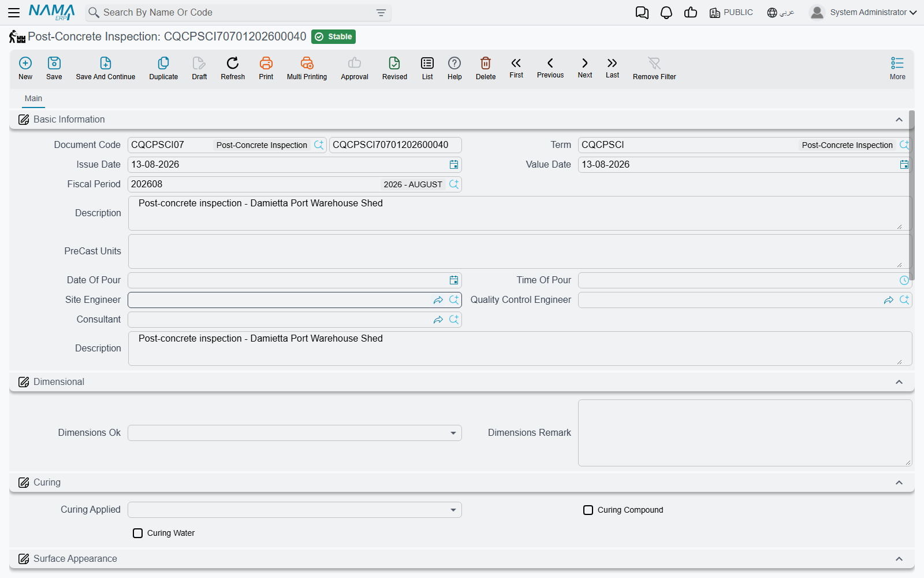The image size is (924, 578).
Task: Open the notifications bell
Action: tap(666, 13)
